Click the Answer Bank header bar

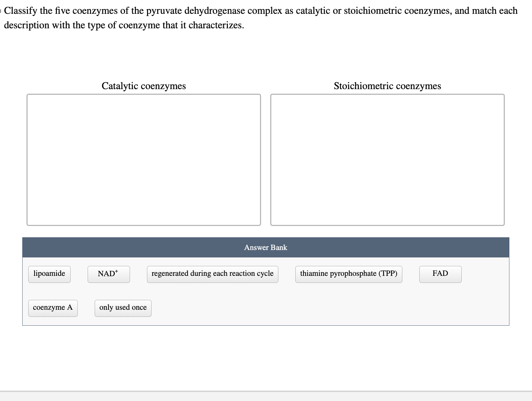265,247
